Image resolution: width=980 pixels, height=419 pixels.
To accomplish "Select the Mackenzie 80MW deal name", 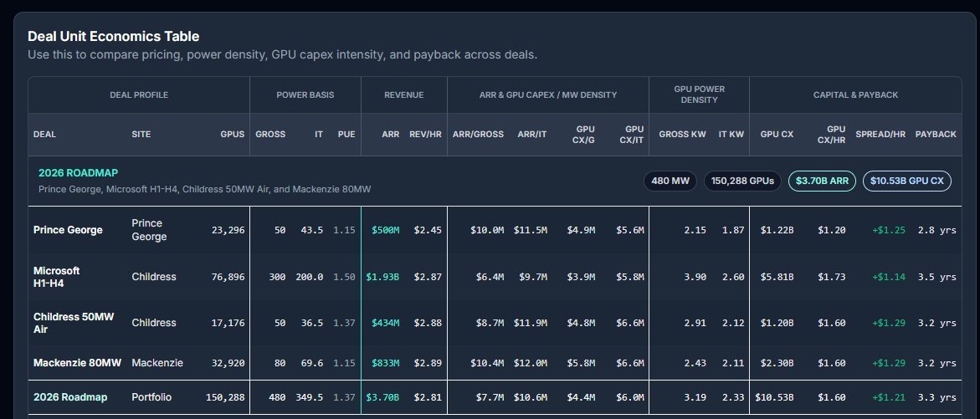I will (78, 363).
